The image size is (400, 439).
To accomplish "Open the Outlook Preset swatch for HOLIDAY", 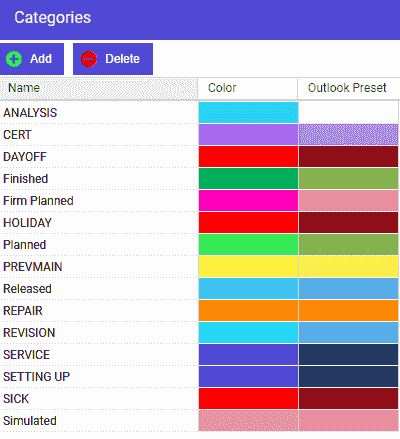I will (x=348, y=223).
